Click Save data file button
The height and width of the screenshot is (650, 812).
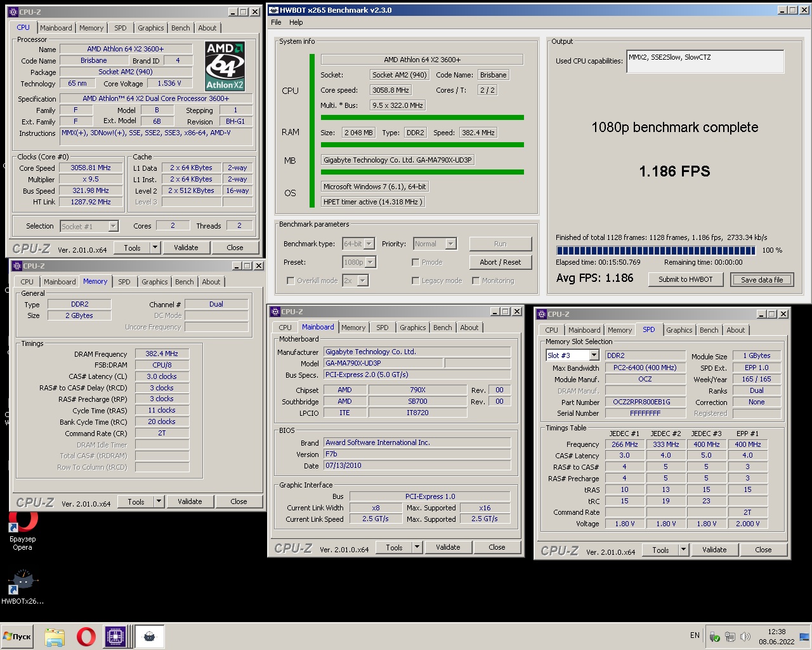pos(762,279)
